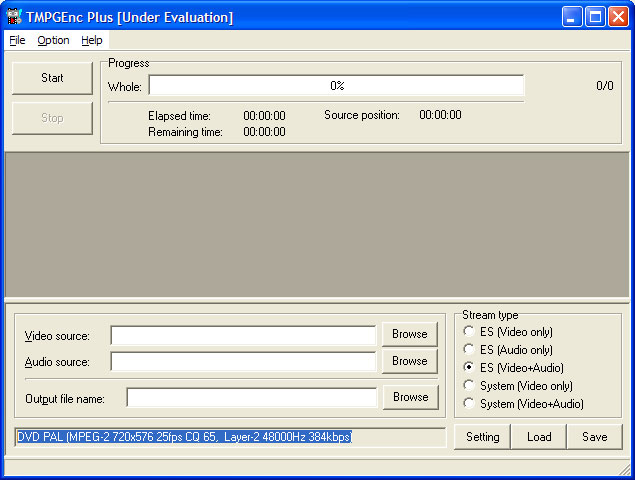Click in the Audio source field

pyautogui.click(x=243, y=361)
